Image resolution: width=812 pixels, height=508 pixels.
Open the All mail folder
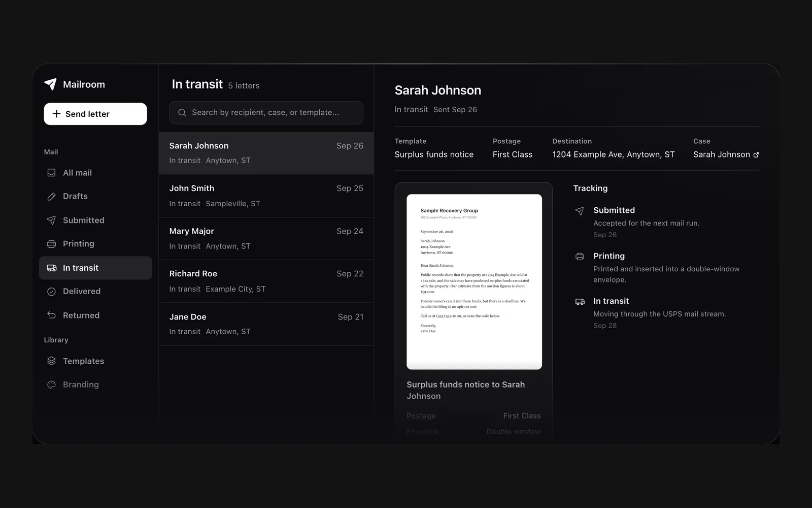pyautogui.click(x=95, y=173)
